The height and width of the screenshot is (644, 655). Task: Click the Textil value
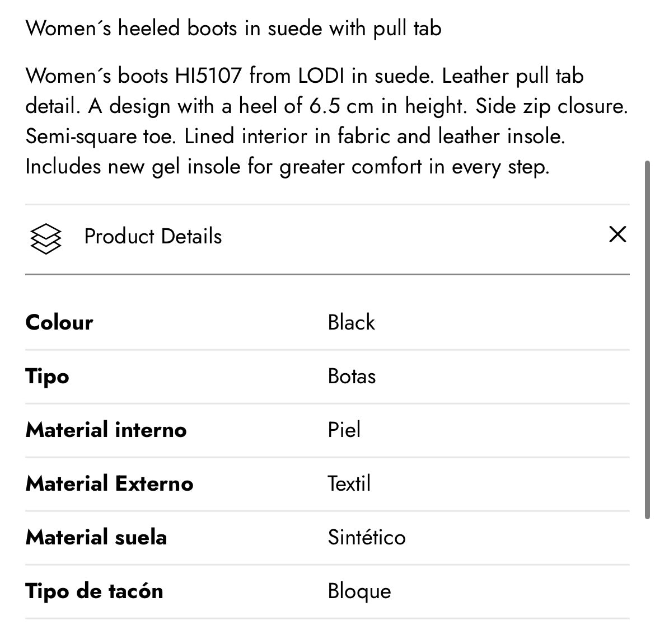point(349,484)
